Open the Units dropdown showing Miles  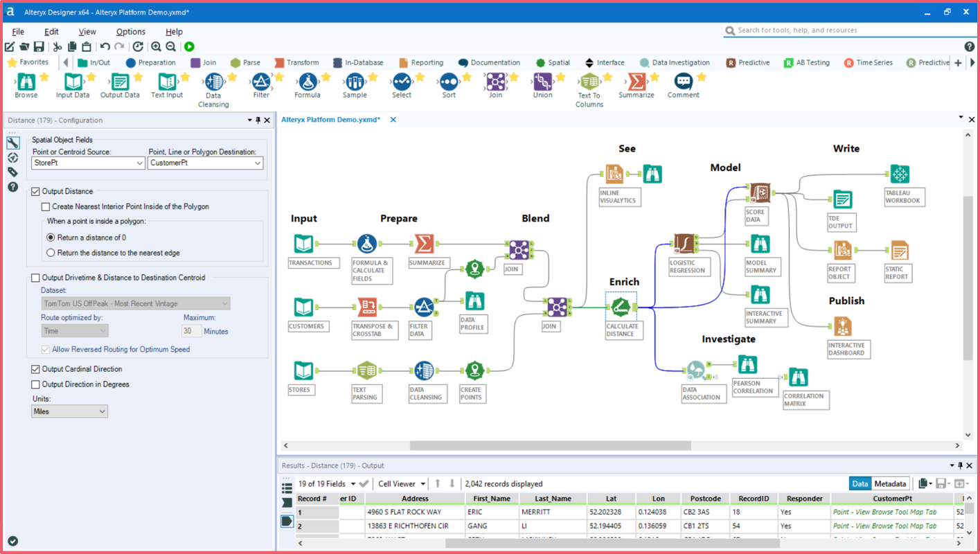tap(69, 411)
